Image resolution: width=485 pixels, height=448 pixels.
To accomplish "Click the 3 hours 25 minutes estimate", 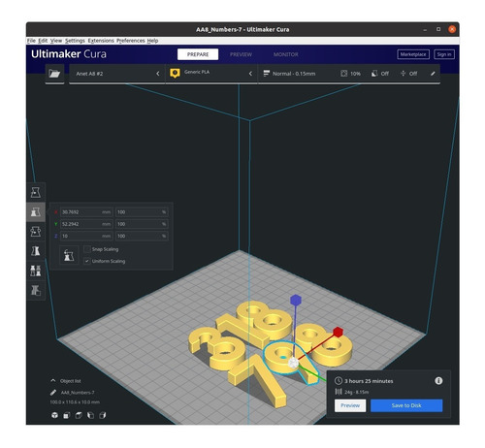I will 369,381.
